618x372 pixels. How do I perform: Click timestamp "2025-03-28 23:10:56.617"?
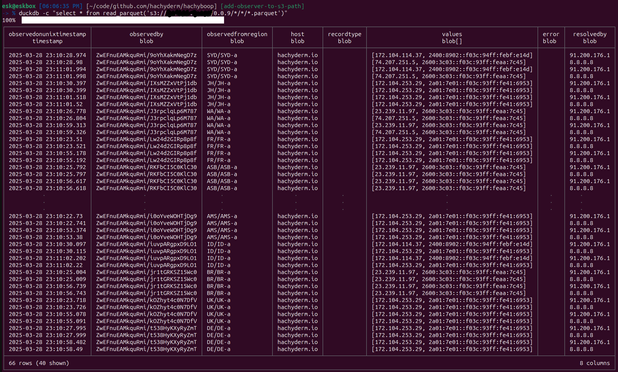[x=47, y=181]
